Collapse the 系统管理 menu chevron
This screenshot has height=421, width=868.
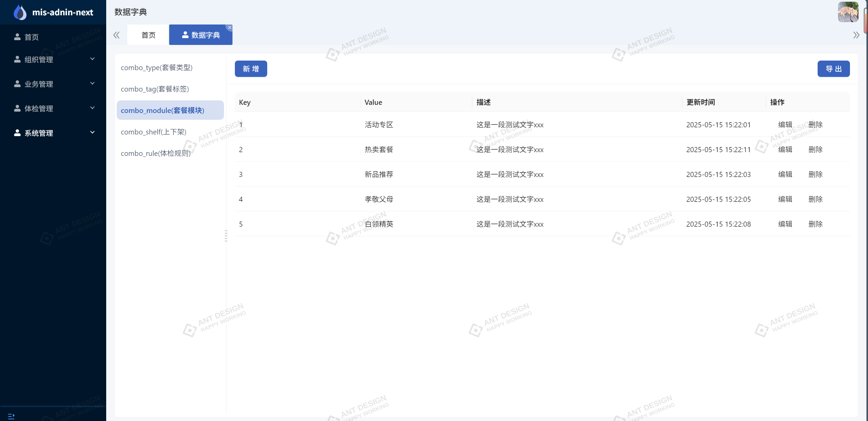(92, 132)
